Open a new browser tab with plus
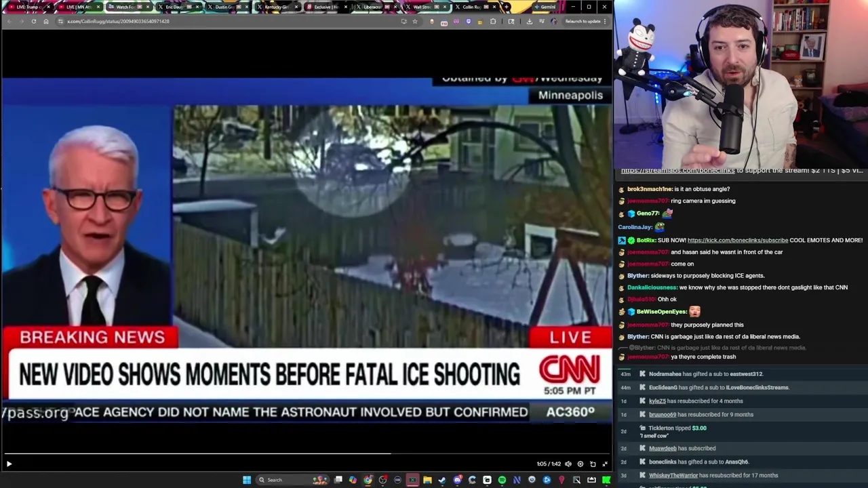This screenshot has width=868, height=488. [507, 7]
